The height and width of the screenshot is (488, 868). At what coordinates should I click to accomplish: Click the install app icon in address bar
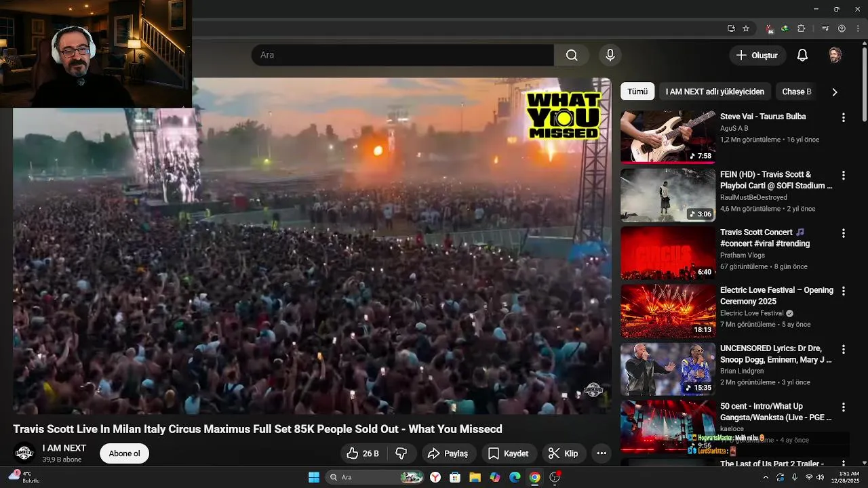coord(731,28)
